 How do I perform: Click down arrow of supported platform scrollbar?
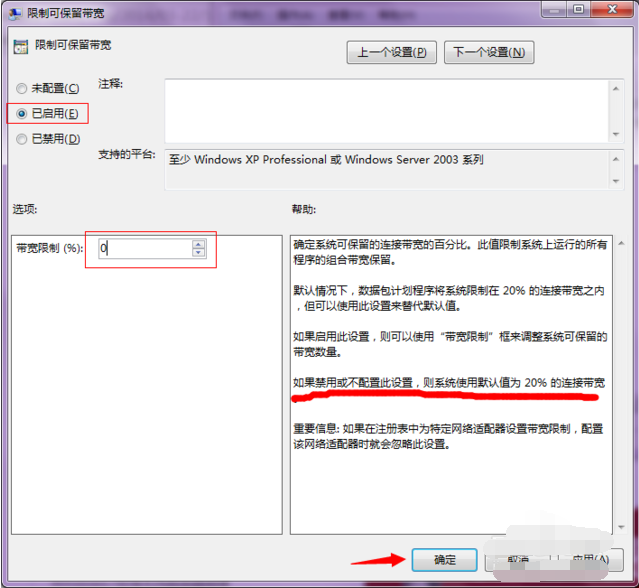pos(616,181)
